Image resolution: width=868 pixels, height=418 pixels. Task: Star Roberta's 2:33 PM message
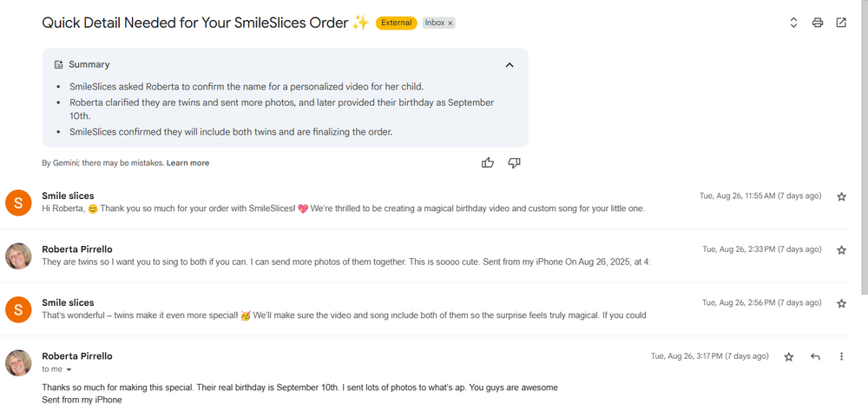841,249
